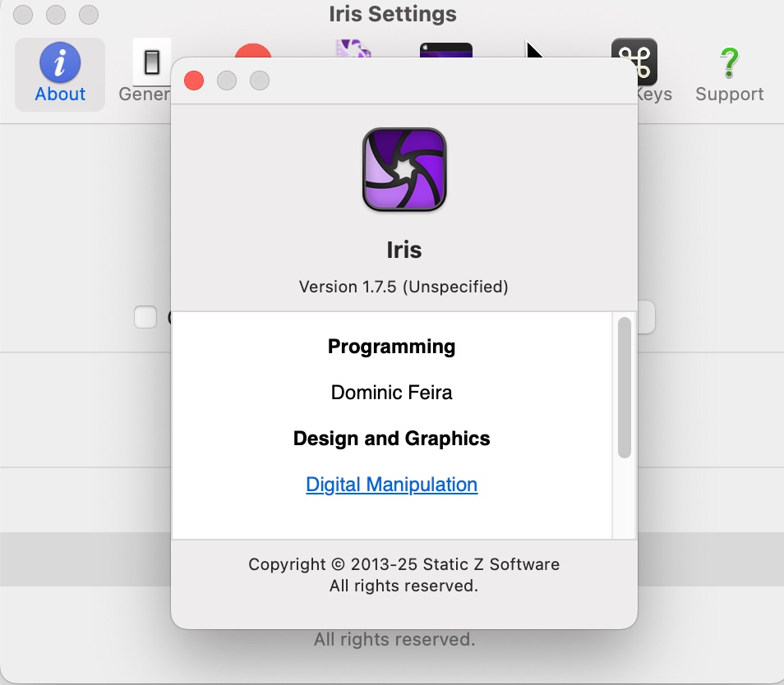Click the Dominic Feira credit name
The height and width of the screenshot is (685, 784).
coord(391,393)
